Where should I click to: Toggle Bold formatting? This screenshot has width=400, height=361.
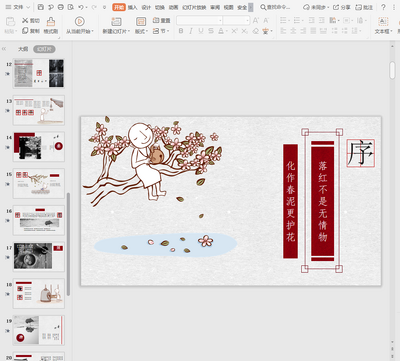tap(181, 31)
